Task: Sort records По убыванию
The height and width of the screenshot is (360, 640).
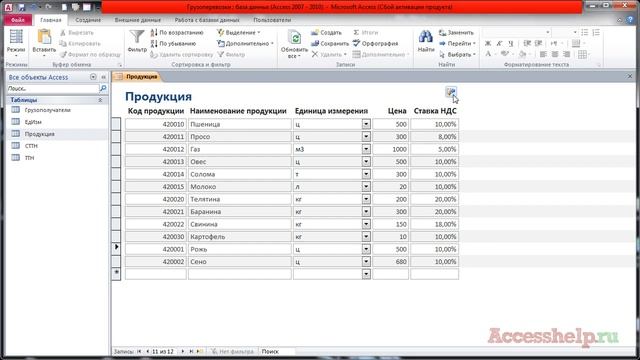Action: pos(173,43)
